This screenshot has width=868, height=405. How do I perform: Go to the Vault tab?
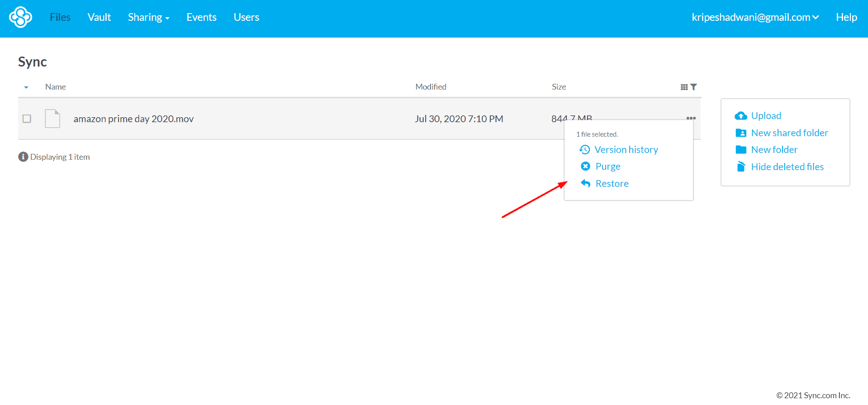99,17
